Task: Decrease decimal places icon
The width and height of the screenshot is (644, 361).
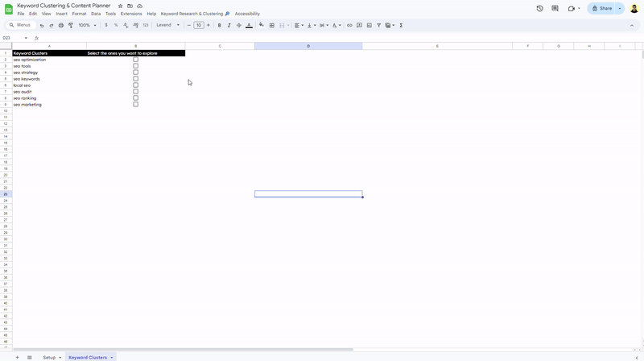Action: (x=126, y=26)
